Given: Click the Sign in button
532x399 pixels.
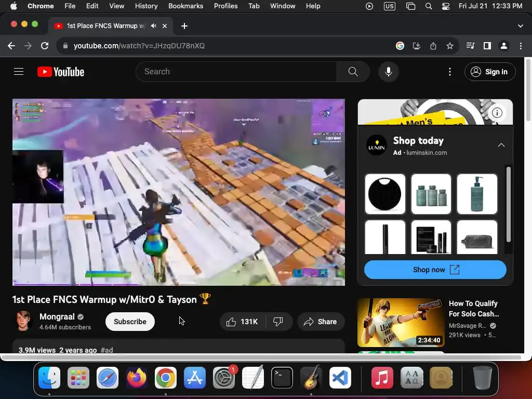Looking at the screenshot, I should coord(490,72).
